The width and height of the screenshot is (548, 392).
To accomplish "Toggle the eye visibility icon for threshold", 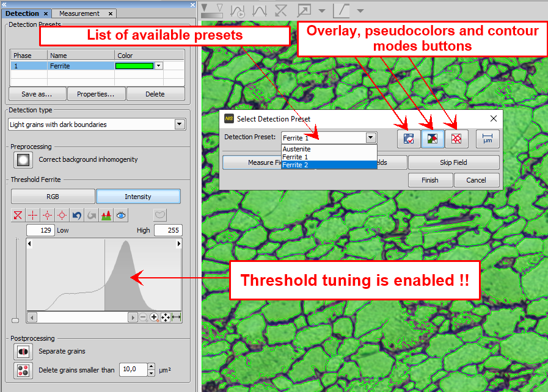I will tap(122, 215).
